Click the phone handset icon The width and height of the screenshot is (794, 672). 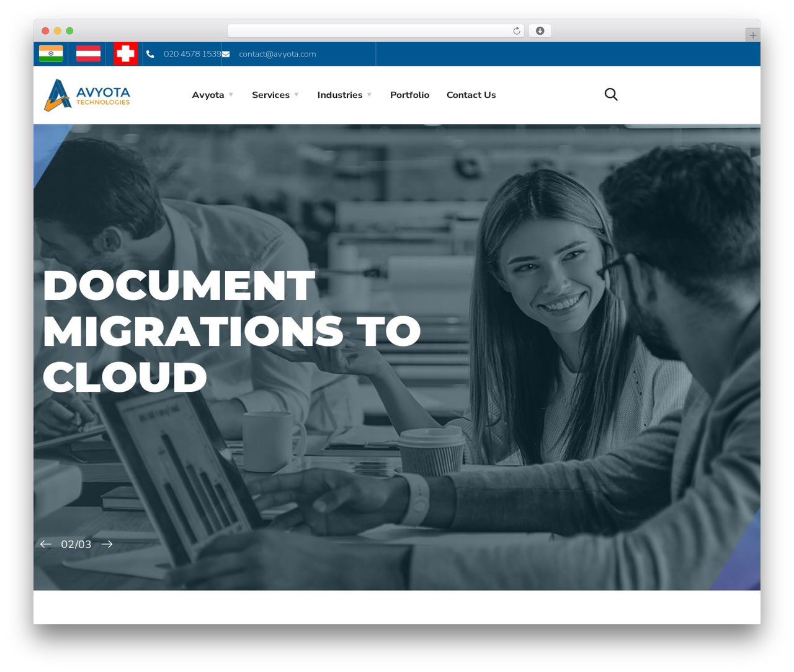pyautogui.click(x=150, y=54)
